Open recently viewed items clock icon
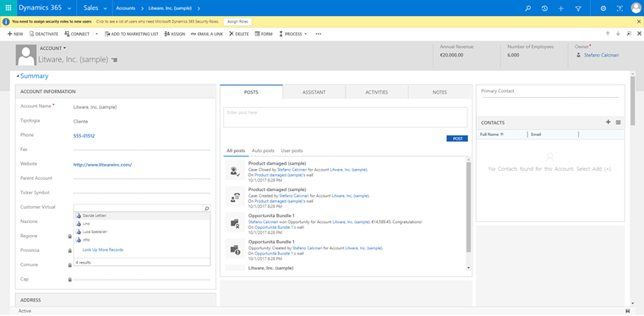 tap(544, 8)
